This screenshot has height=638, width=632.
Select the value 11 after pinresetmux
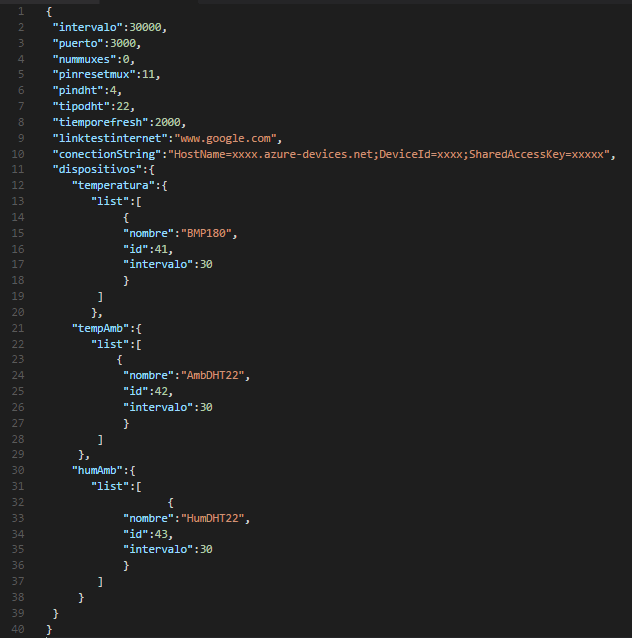coord(148,74)
